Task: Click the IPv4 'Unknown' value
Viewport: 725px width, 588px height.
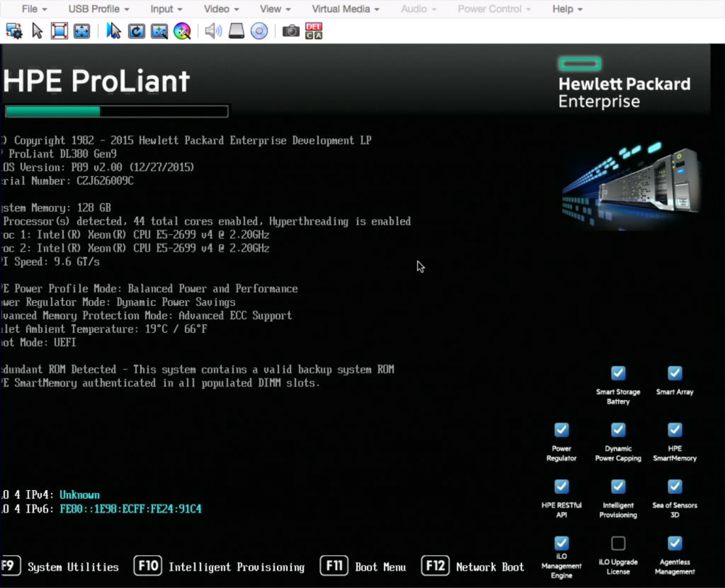Action: click(80, 495)
